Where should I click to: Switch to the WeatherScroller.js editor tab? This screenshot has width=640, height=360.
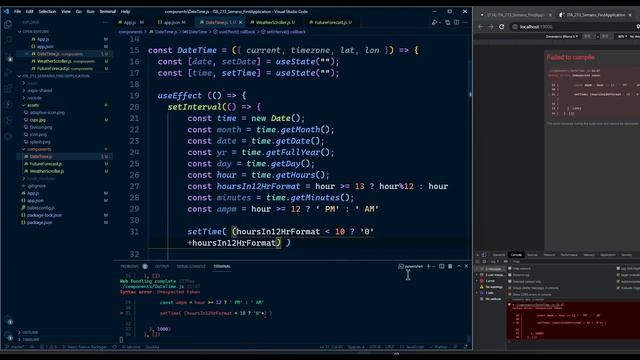273,22
